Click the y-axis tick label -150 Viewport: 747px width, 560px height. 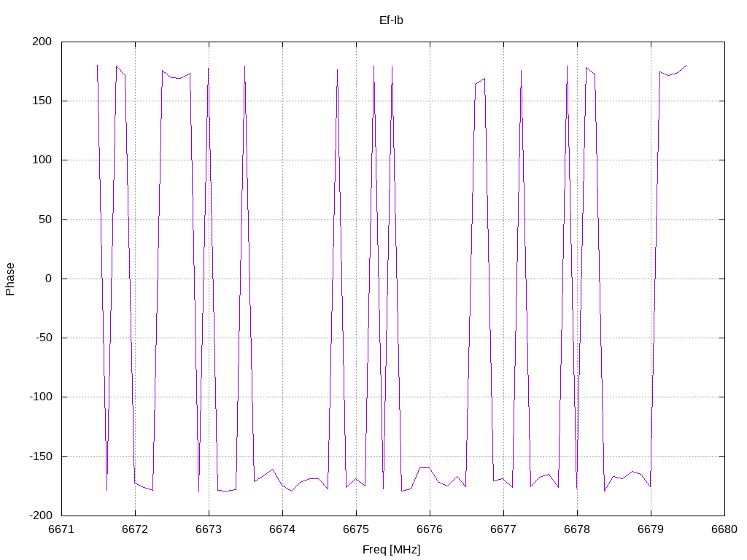coord(41,456)
